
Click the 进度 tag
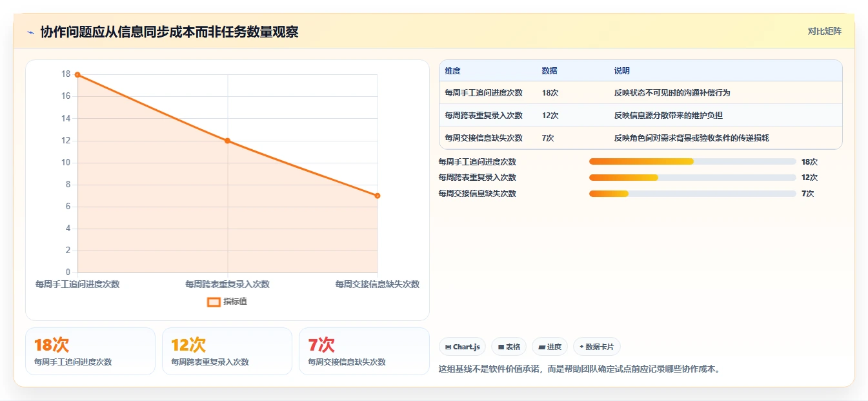point(550,347)
